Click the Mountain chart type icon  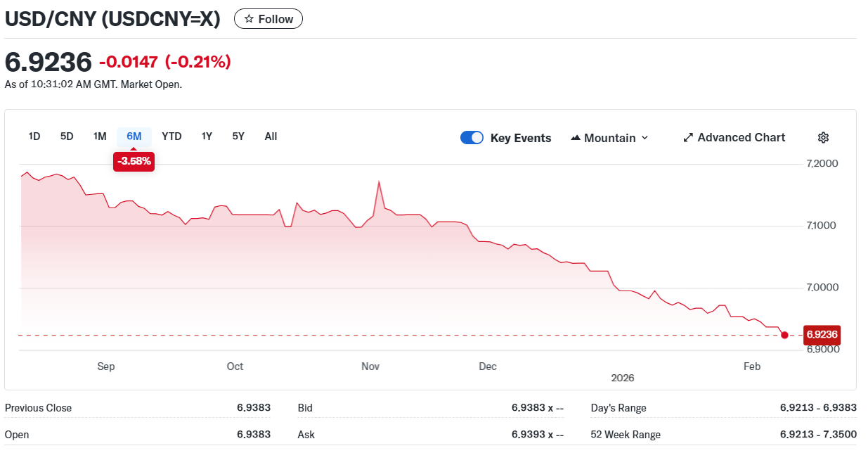[576, 138]
